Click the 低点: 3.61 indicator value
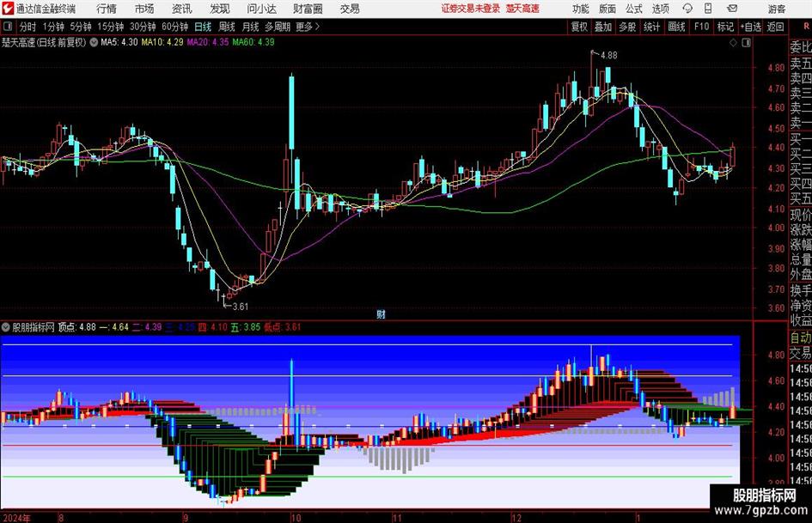 coord(282,327)
